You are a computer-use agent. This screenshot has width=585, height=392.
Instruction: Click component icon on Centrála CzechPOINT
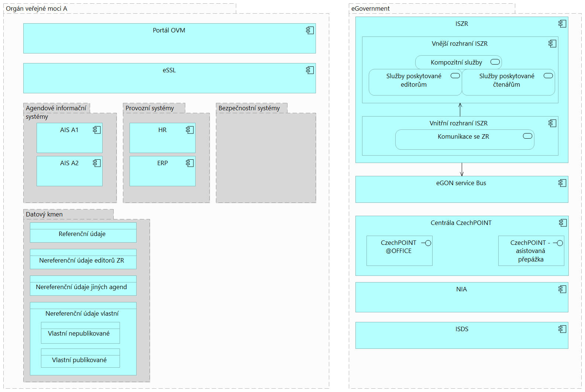563,223
